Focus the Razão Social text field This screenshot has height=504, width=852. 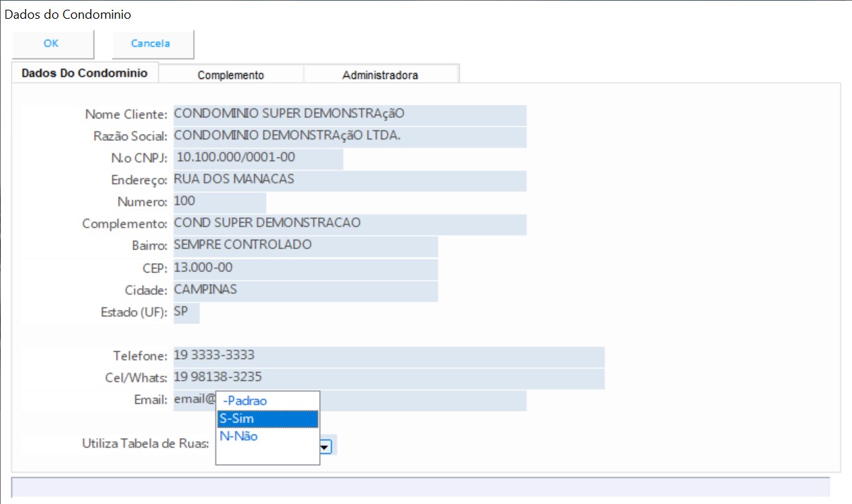pyautogui.click(x=349, y=137)
